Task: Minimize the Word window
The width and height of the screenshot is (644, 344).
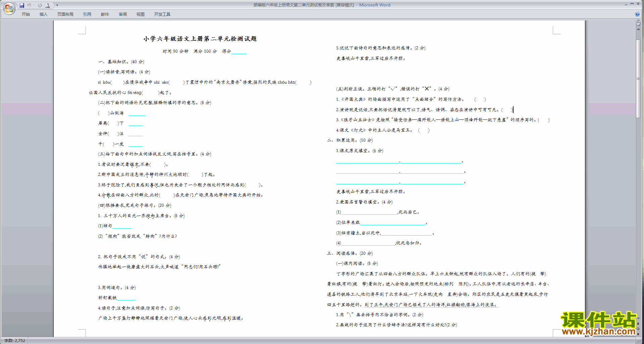Action: point(626,4)
